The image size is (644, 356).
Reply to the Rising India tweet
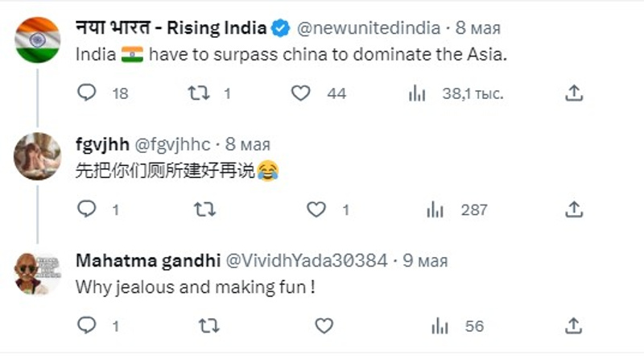(x=87, y=93)
